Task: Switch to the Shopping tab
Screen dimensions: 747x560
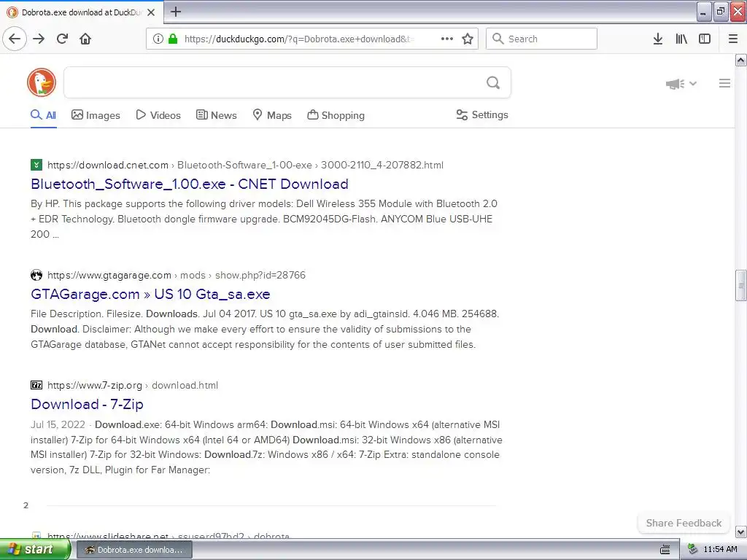Action: [x=336, y=115]
